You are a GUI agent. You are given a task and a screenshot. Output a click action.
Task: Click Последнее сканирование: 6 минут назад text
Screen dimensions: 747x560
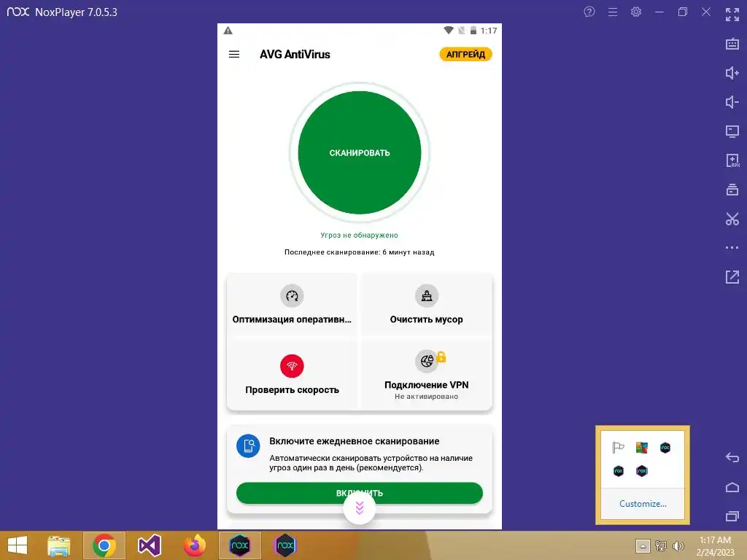click(x=359, y=252)
